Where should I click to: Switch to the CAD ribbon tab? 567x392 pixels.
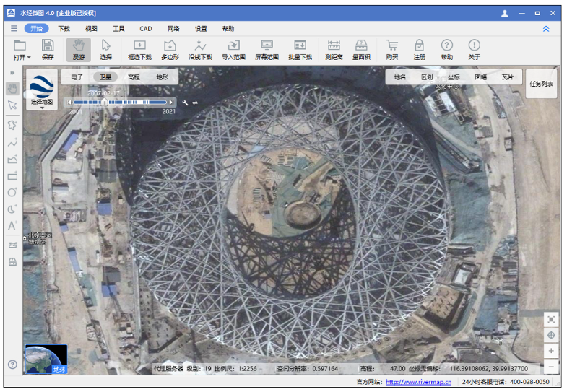[x=146, y=29]
